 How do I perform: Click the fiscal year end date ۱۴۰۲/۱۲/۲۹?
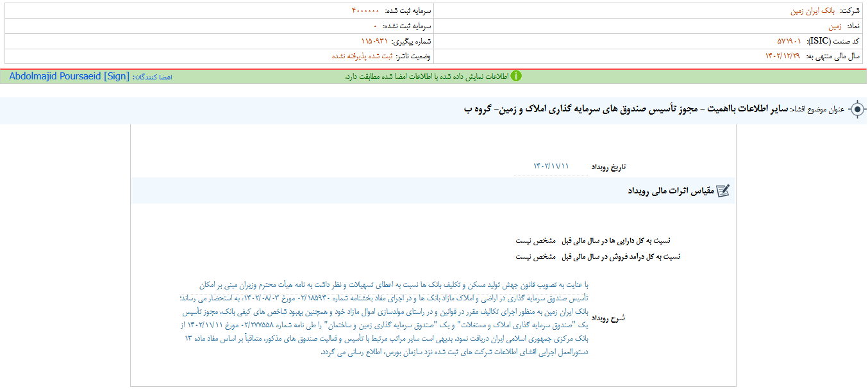click(783, 56)
